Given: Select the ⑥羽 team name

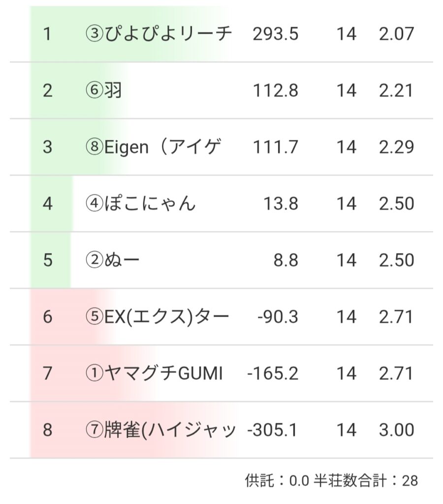Looking at the screenshot, I should pyautogui.click(x=103, y=91).
